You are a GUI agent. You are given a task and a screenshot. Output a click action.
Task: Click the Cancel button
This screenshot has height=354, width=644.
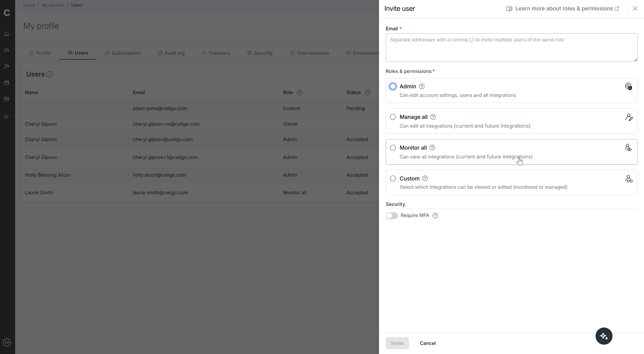[x=428, y=343]
